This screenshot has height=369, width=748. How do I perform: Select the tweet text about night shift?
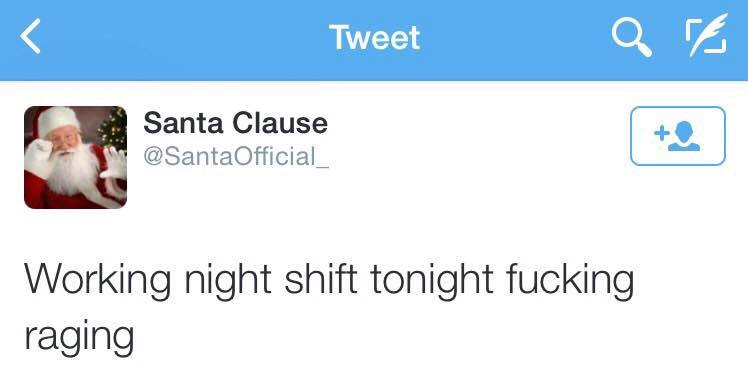point(329,308)
